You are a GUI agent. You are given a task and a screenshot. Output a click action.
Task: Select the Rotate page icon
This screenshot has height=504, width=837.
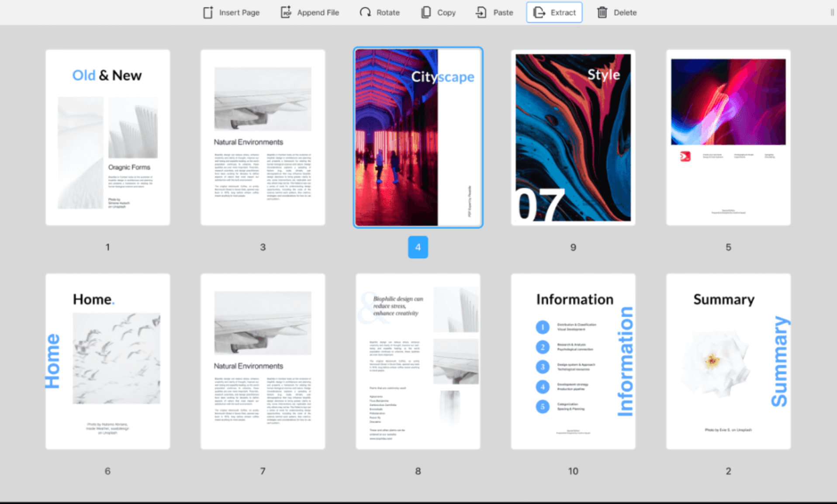click(x=365, y=12)
